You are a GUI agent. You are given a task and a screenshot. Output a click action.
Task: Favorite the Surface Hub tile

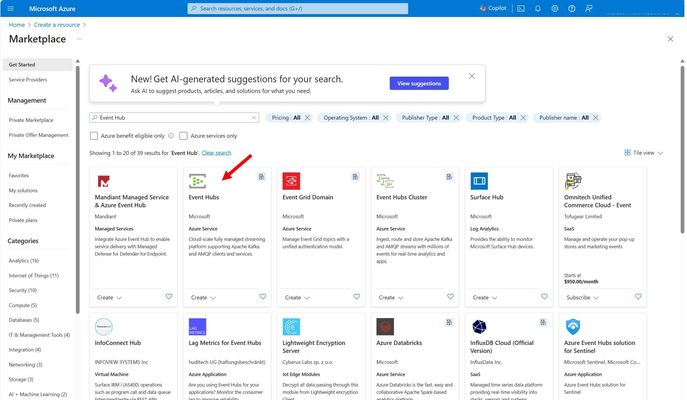pos(544,297)
